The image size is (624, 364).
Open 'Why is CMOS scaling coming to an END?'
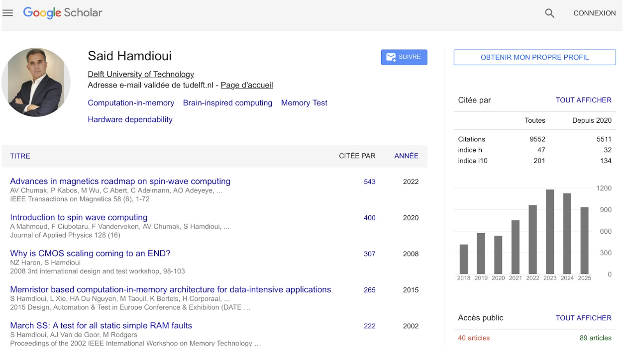(x=90, y=253)
